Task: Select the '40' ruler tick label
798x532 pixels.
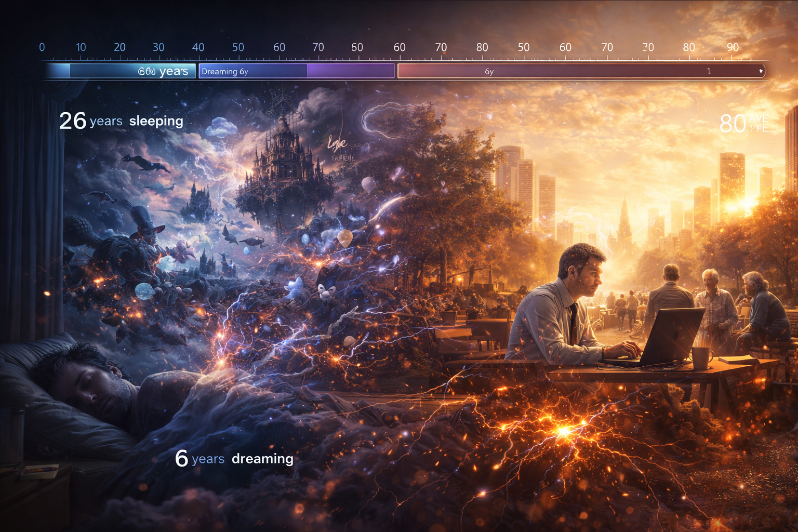Action: 198,47
